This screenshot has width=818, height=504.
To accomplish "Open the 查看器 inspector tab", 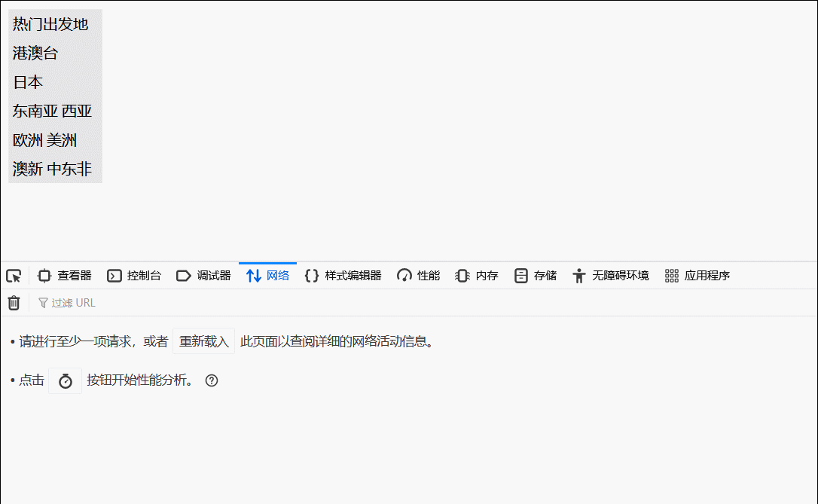I will pyautogui.click(x=65, y=276).
